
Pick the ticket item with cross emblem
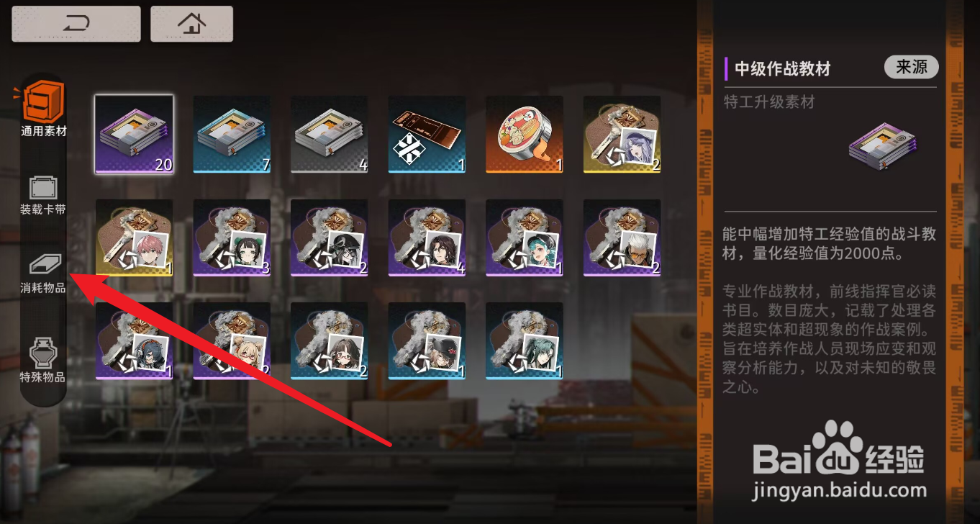click(427, 135)
